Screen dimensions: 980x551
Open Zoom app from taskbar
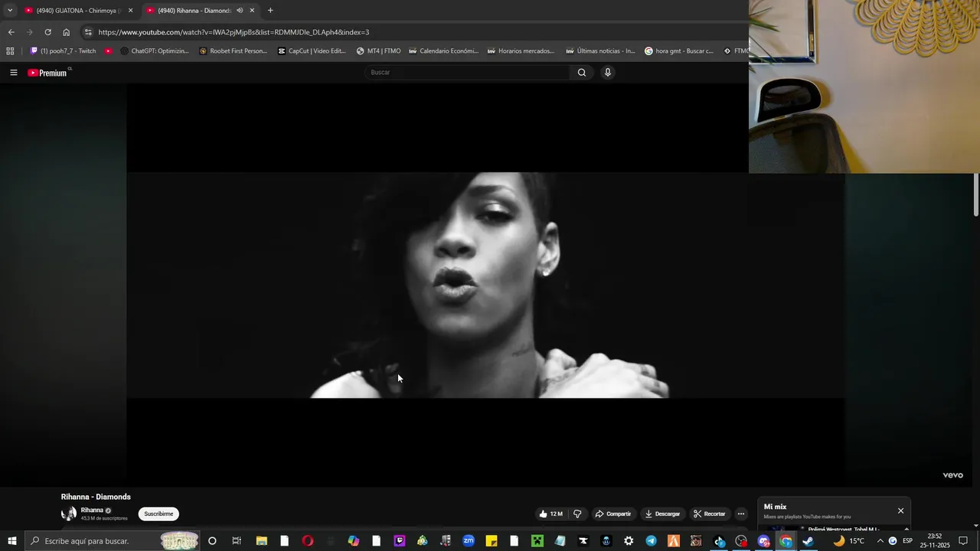[468, 541]
